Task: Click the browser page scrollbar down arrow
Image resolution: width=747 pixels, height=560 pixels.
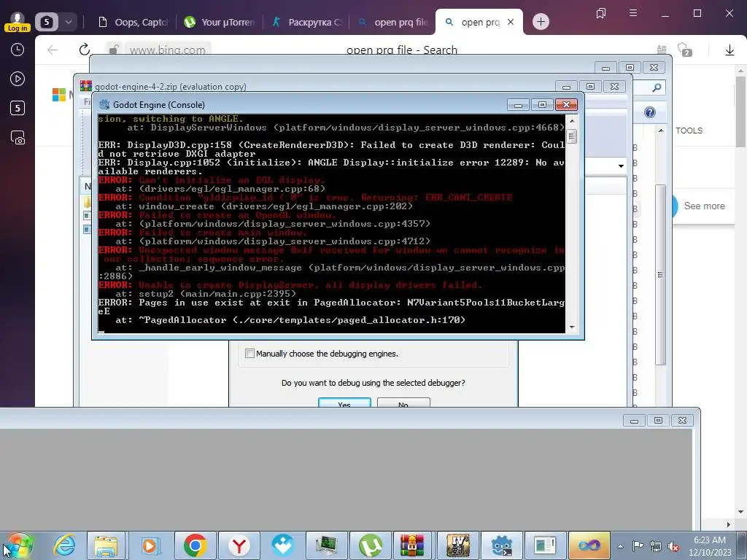Action: [741, 512]
